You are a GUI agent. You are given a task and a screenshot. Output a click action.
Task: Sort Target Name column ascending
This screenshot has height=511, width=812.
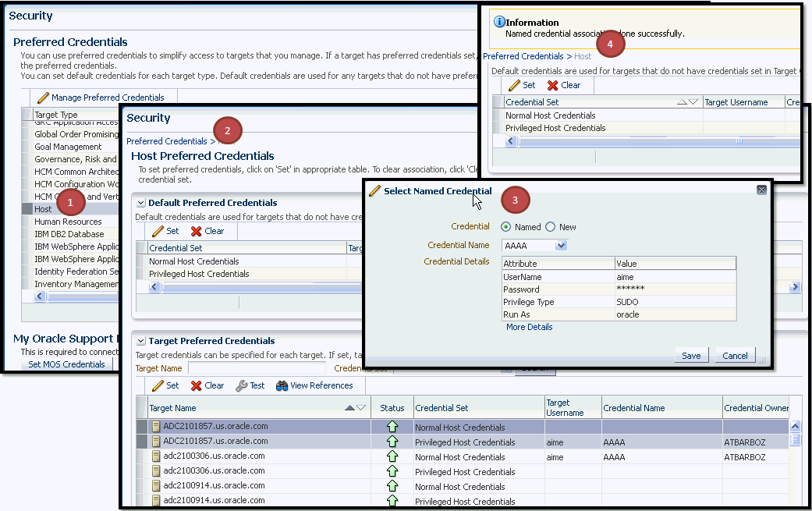(x=349, y=408)
